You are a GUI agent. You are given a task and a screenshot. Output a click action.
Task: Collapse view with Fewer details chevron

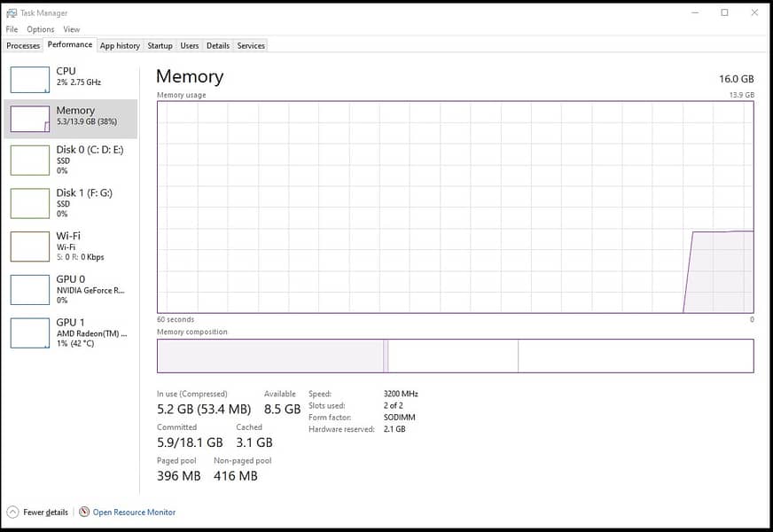12,512
